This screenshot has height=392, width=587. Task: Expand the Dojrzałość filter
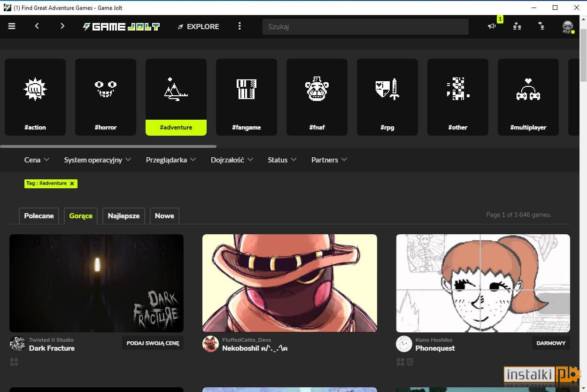[x=232, y=160]
